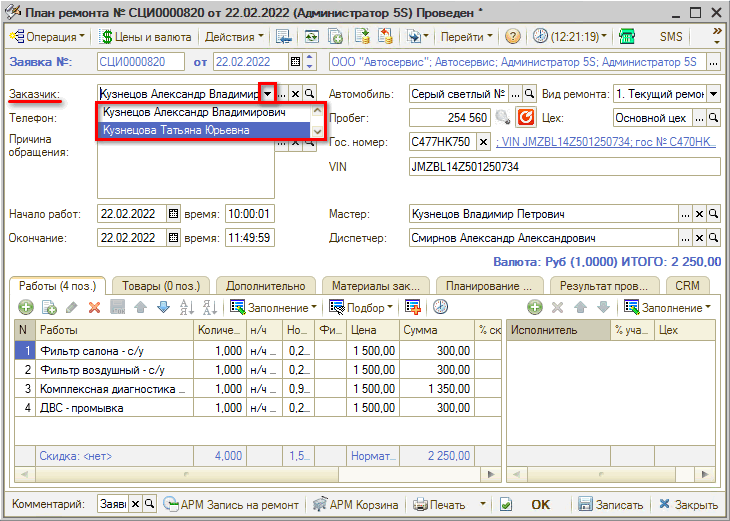Follow the VIN JMZBL14Z501250734 link
The height and width of the screenshot is (521, 730).
click(610, 142)
